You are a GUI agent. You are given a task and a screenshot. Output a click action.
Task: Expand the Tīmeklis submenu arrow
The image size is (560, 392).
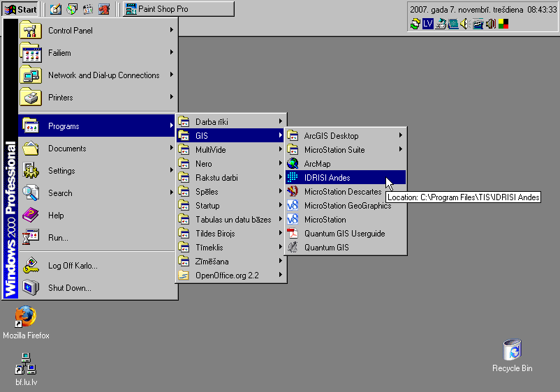point(281,247)
